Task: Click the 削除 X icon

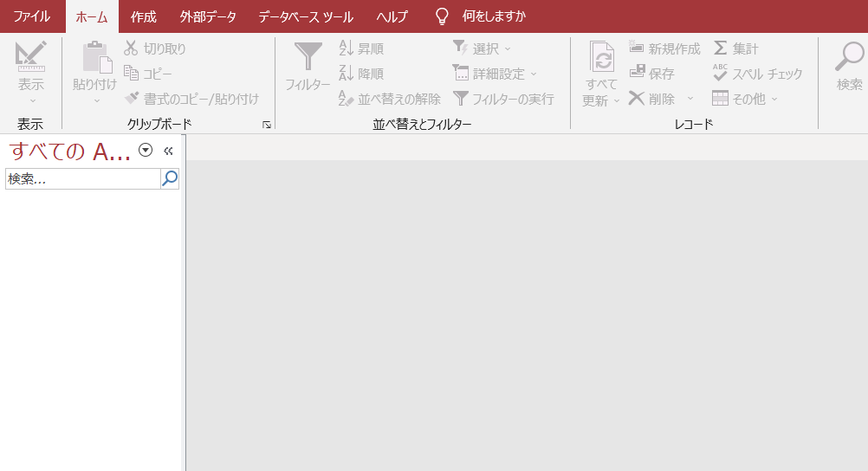Action: [x=637, y=99]
